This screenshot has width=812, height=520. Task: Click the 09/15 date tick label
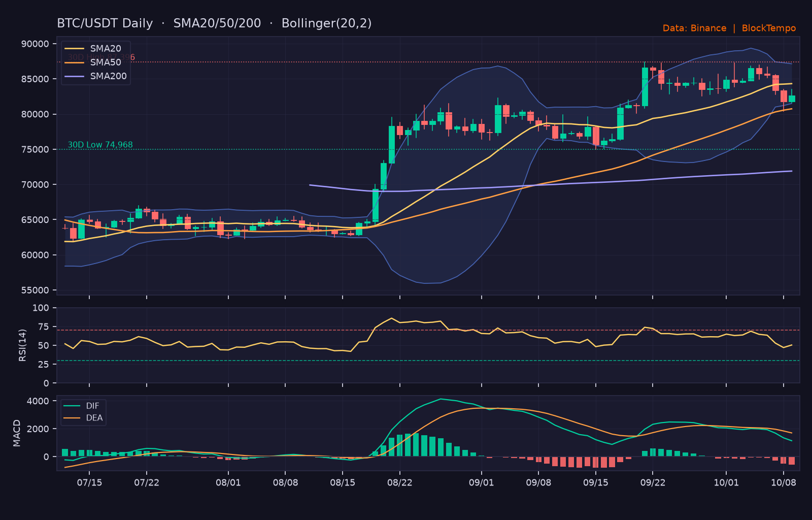pyautogui.click(x=596, y=482)
